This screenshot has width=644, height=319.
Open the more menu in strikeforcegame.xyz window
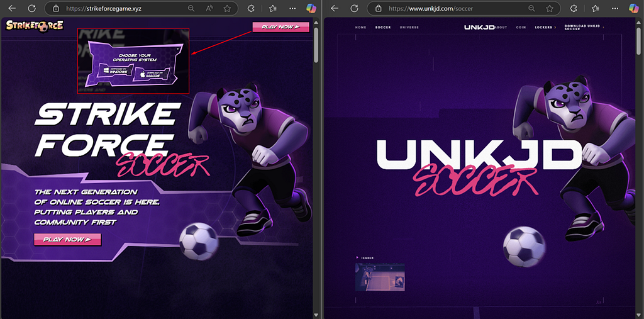point(292,8)
